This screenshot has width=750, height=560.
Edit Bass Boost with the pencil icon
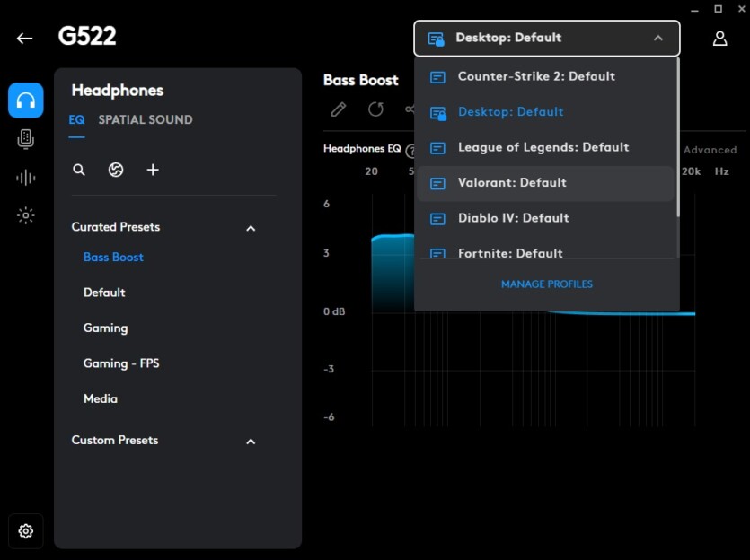point(339,109)
